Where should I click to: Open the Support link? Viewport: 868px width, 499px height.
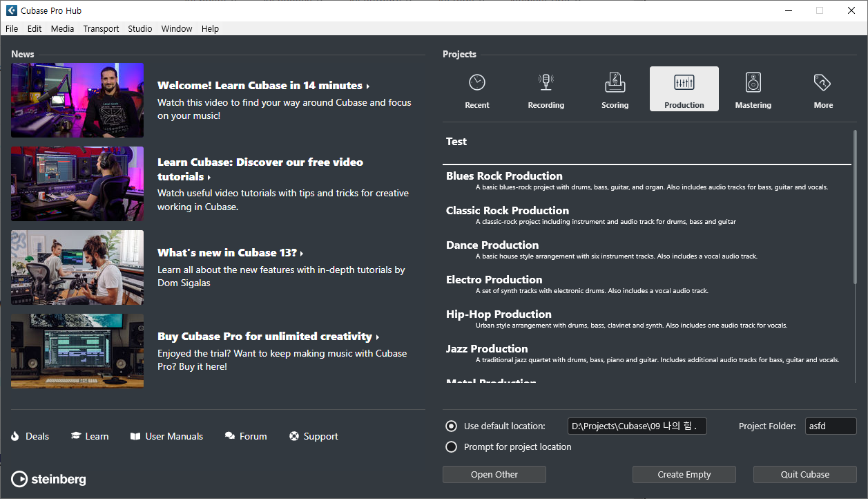(321, 436)
